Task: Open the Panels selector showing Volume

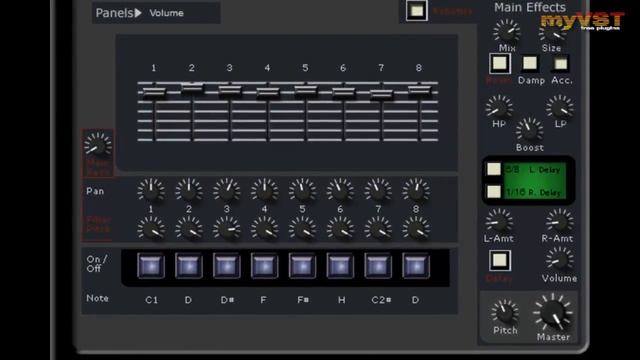Action: click(156, 13)
